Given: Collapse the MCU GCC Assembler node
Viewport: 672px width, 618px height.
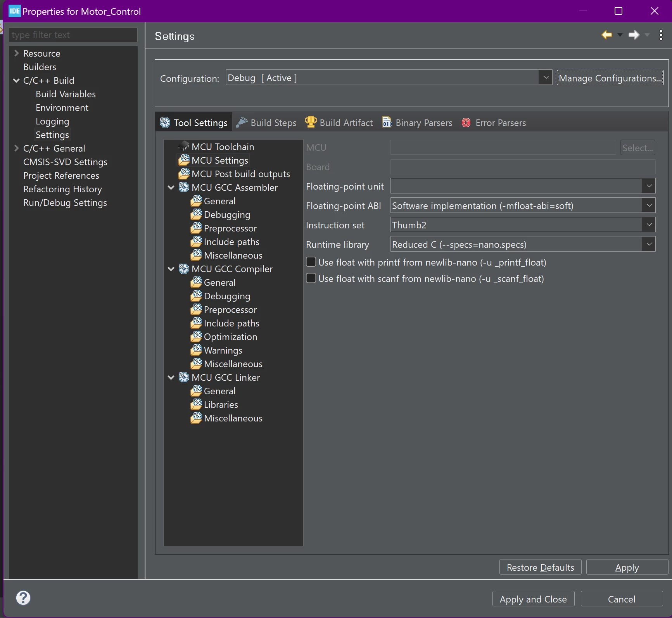Looking at the screenshot, I should 171,187.
